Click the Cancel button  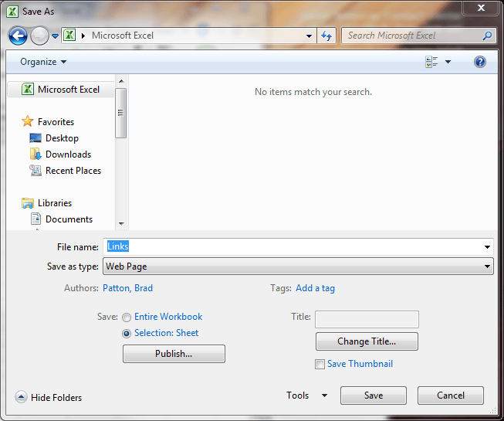451,396
